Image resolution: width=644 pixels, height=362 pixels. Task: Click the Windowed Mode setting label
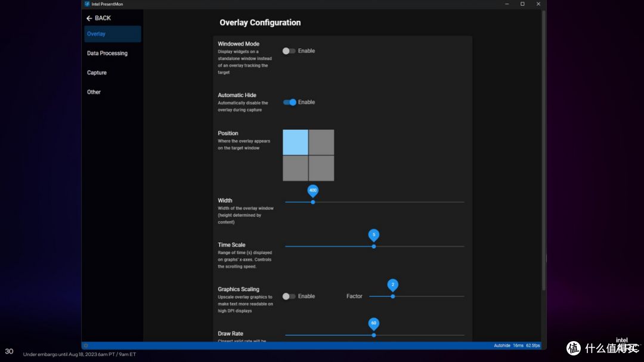click(x=239, y=44)
